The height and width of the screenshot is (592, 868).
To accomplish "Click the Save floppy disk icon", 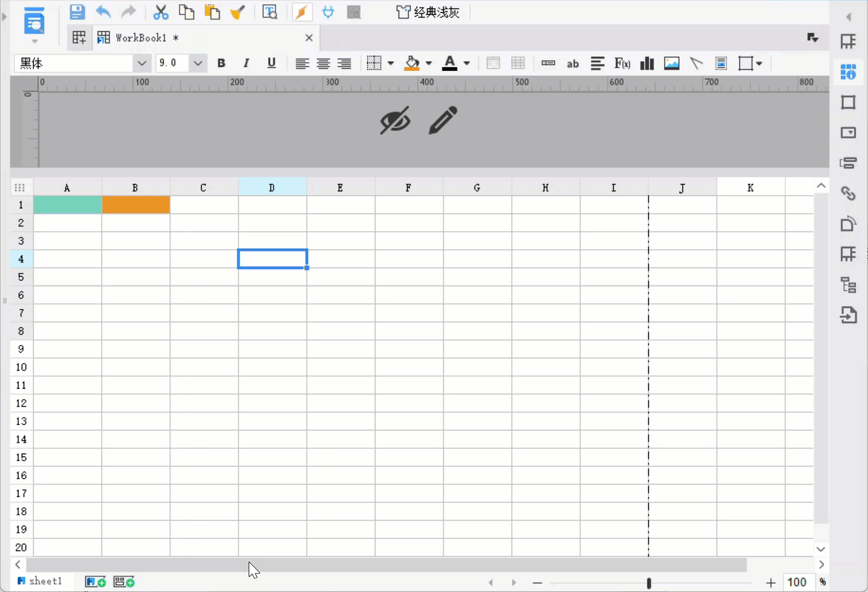I will point(77,12).
